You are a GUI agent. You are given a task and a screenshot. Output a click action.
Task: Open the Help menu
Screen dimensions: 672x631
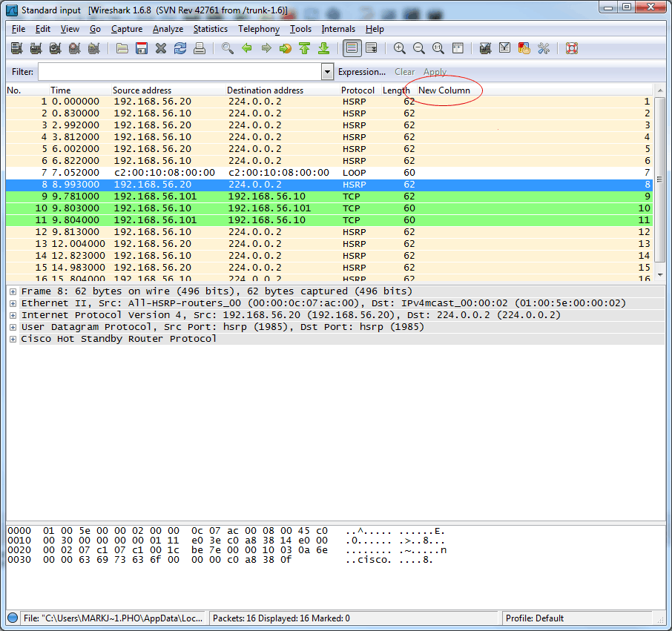pos(375,29)
